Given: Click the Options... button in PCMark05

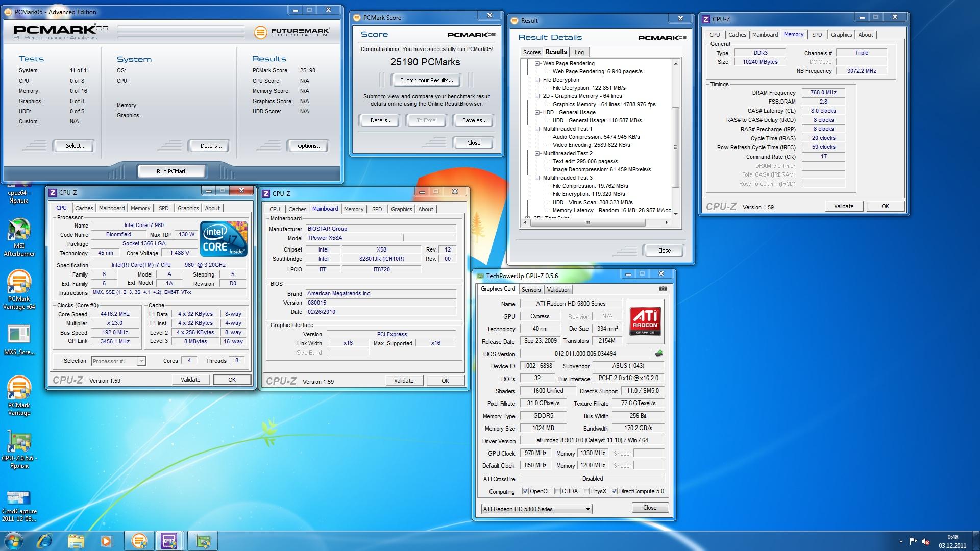Looking at the screenshot, I should [309, 146].
